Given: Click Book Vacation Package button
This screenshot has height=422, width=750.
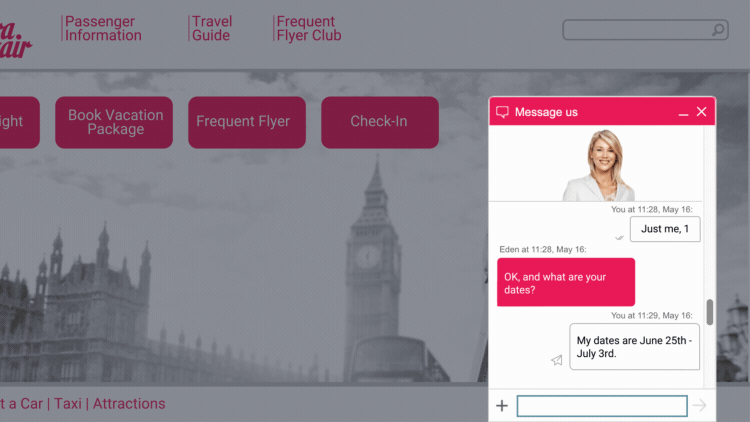Looking at the screenshot, I should [114, 122].
